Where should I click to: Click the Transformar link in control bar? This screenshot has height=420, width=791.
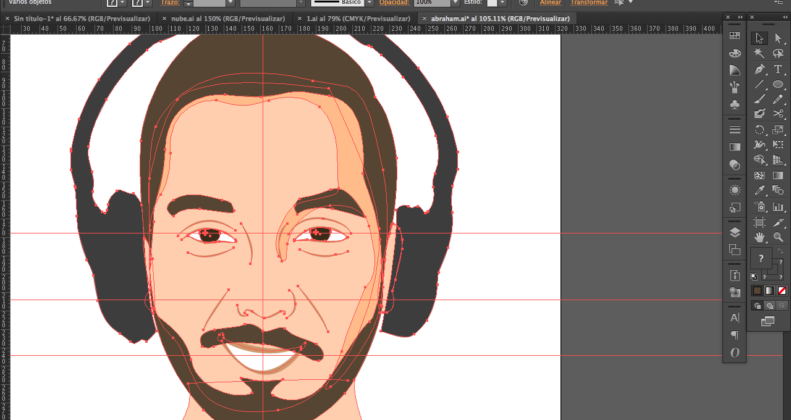click(x=588, y=3)
